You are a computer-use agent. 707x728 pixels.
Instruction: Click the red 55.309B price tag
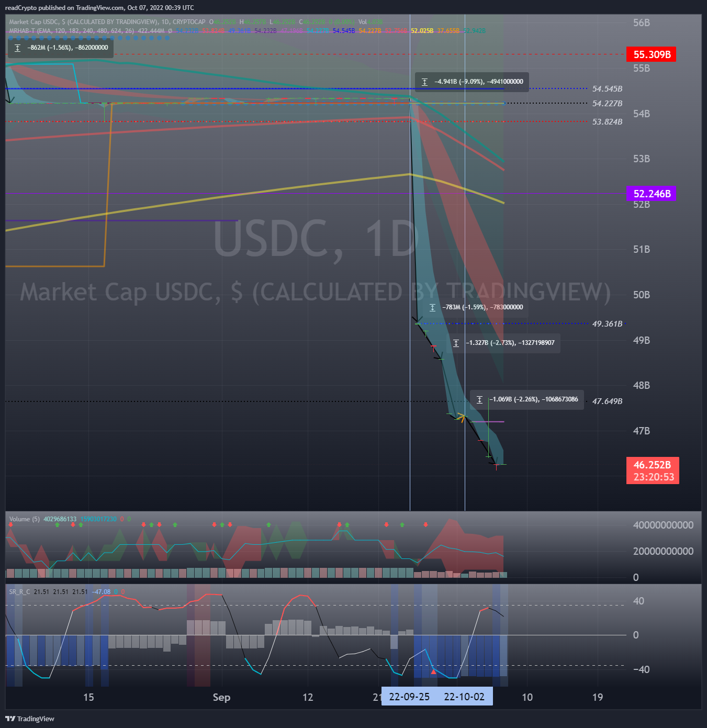tap(651, 54)
